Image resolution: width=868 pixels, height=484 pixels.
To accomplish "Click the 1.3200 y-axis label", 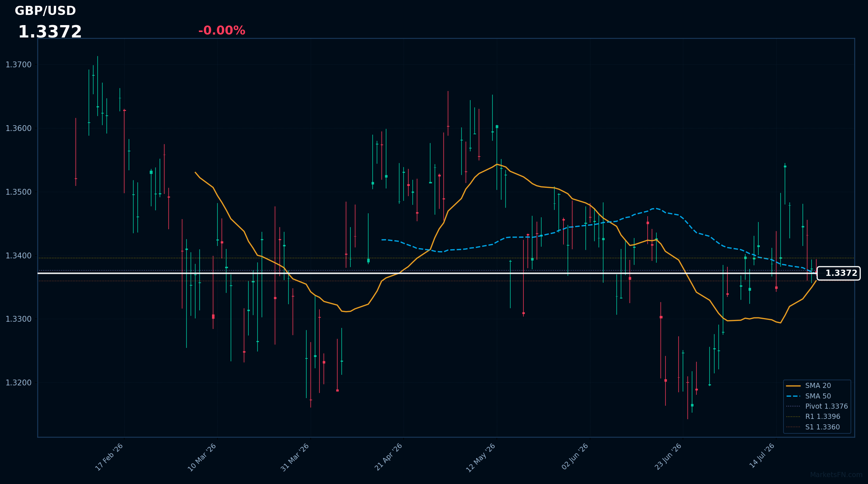I will 19,383.
